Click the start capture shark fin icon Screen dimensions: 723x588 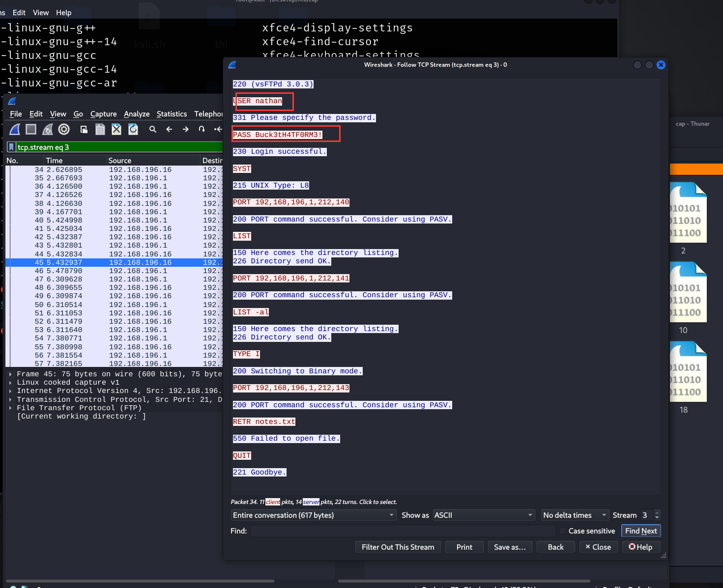[15, 129]
